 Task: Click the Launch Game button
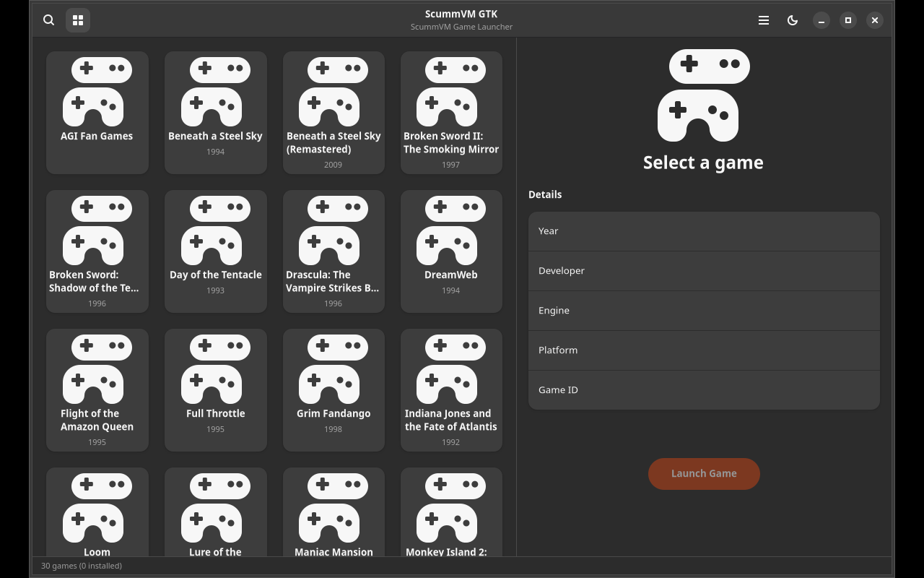(x=704, y=474)
